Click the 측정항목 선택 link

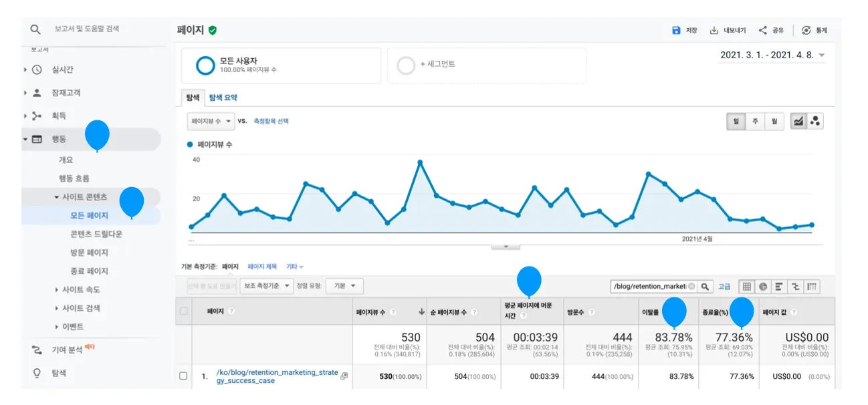[x=272, y=122]
